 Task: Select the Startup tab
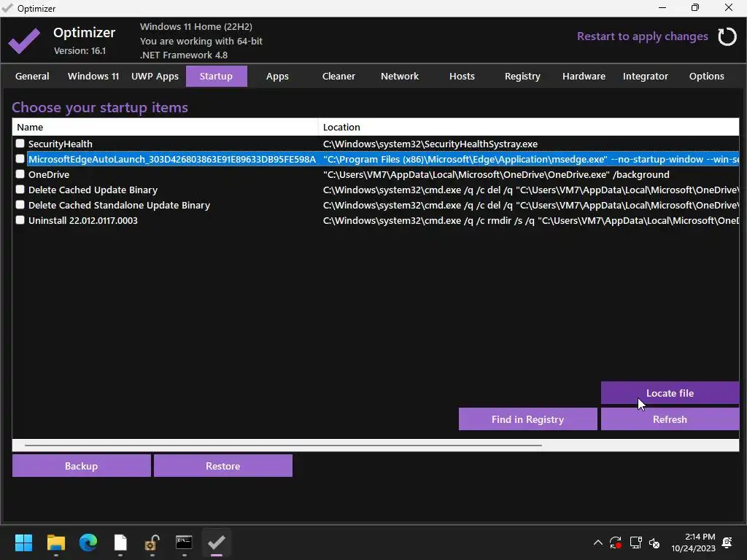pyautogui.click(x=216, y=76)
